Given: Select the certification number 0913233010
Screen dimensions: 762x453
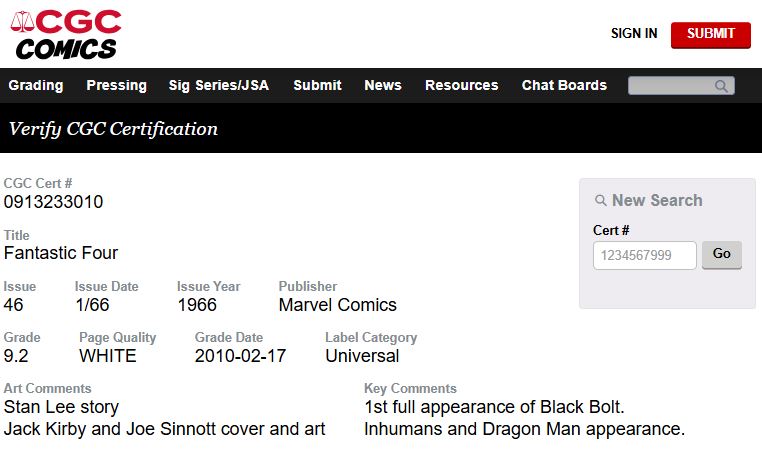Looking at the screenshot, I should (x=53, y=202).
